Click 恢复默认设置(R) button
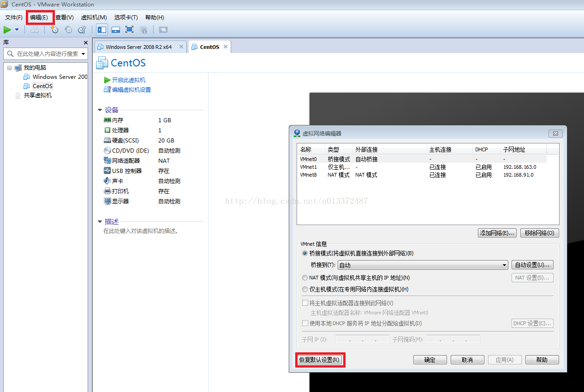Screen dimensions: 584x392 click(320, 360)
